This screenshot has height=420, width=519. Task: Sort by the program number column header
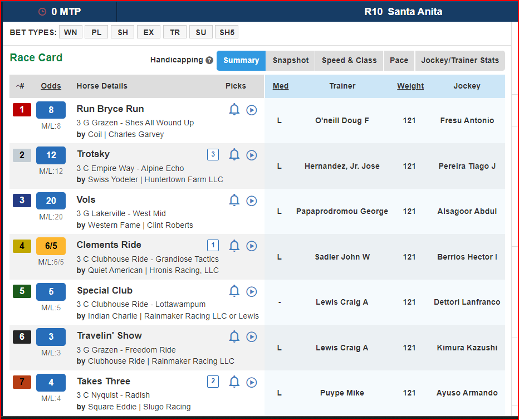(x=21, y=86)
